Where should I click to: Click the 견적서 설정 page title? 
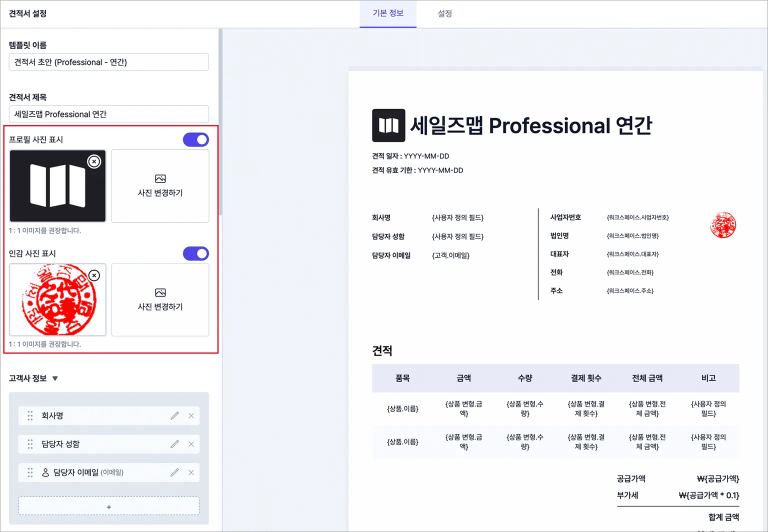click(28, 13)
